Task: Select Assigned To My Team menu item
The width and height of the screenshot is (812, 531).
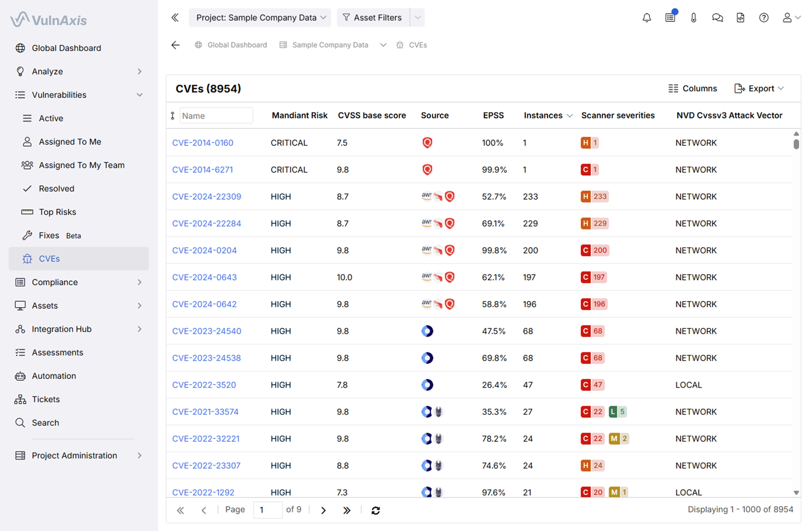Action: click(x=82, y=165)
